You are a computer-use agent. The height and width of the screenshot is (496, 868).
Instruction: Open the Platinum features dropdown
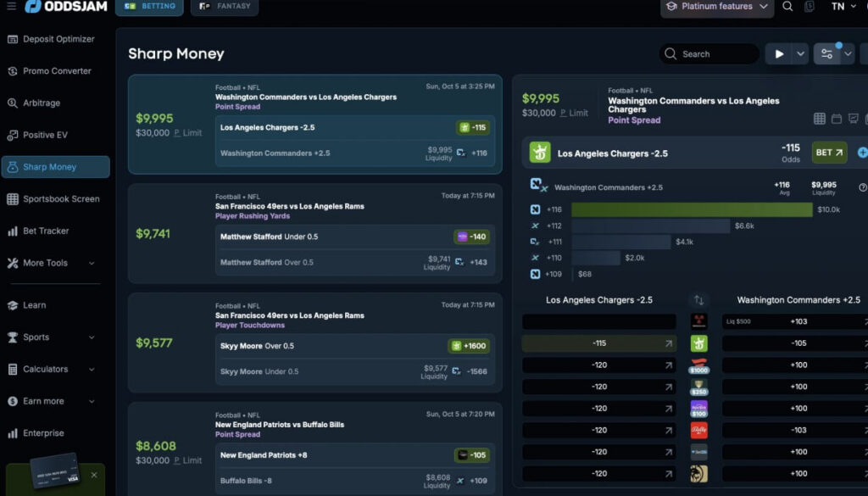coord(716,7)
